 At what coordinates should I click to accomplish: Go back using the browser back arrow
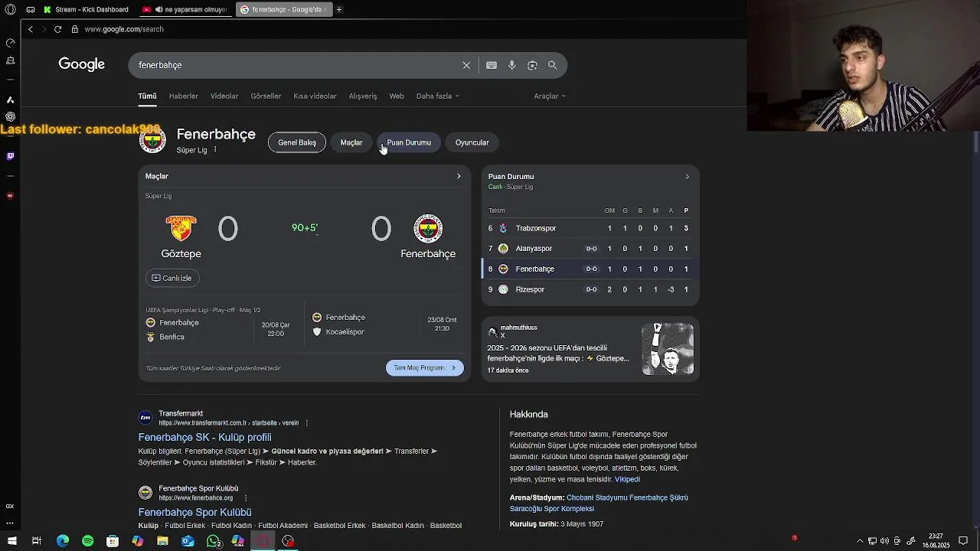click(x=31, y=29)
